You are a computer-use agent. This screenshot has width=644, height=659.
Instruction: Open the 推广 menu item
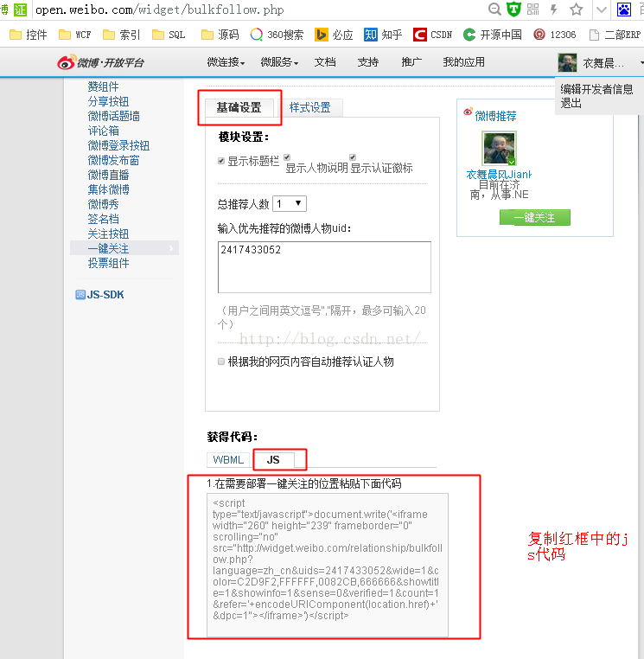[411, 62]
